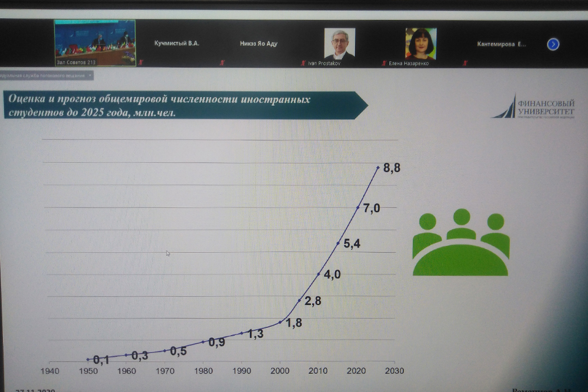This screenshot has height=392, width=588.
Task: Click the 0,5 data label
Action: coord(178,351)
